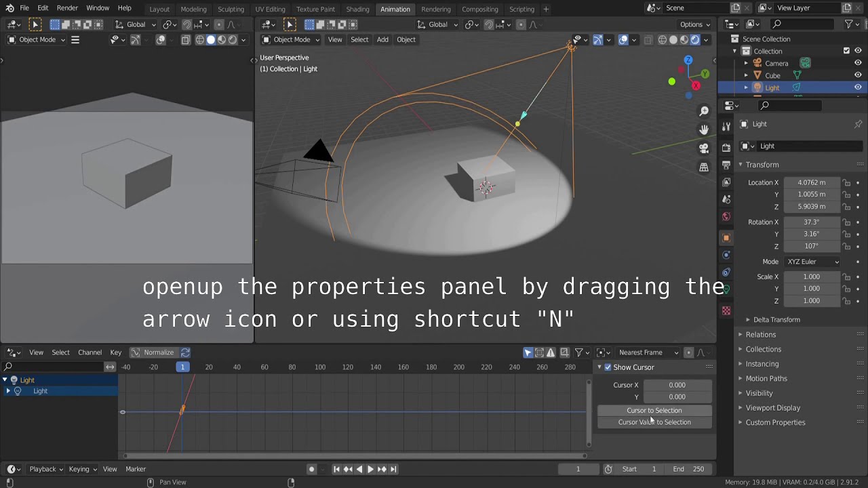The image size is (868, 488).
Task: Open the Render menu
Action: pos(67,8)
